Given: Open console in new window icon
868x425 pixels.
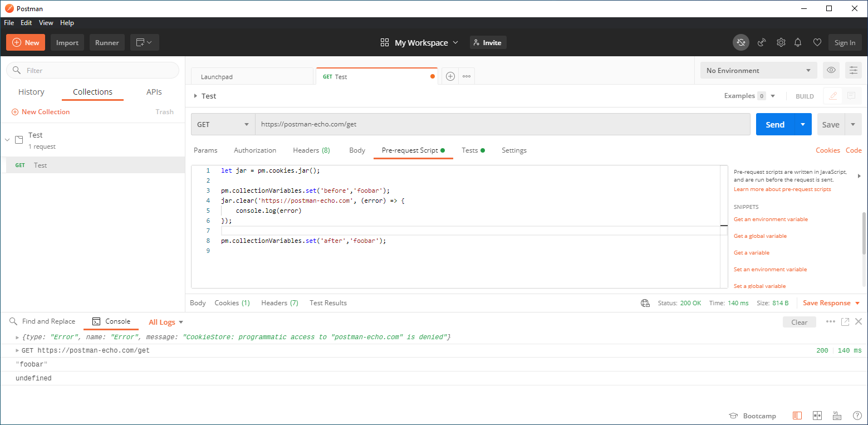Looking at the screenshot, I should tap(845, 321).
